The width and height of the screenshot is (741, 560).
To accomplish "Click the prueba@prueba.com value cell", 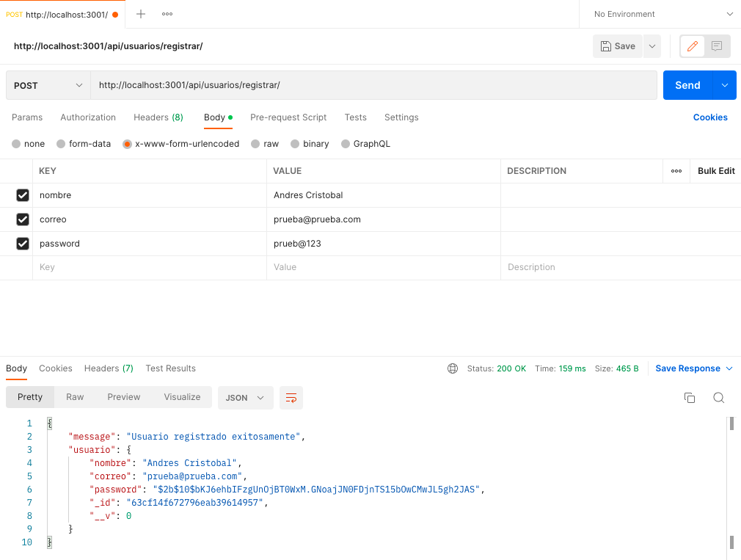I will click(384, 219).
